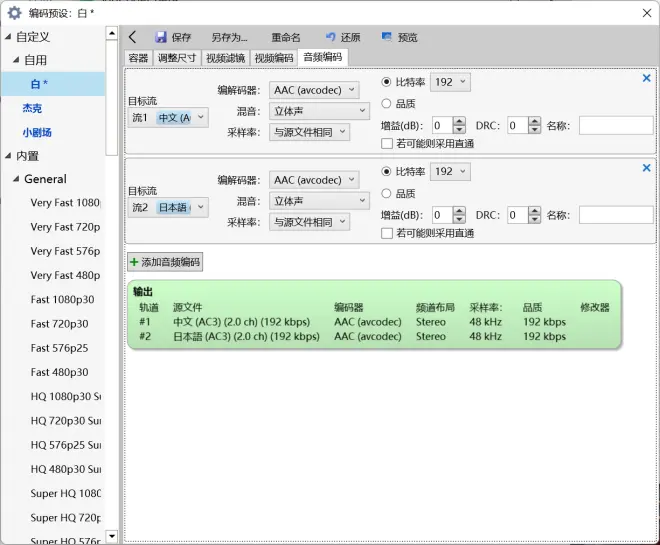
Task: Open target stream 流2 日本語 dropdown
Action: (x=168, y=207)
